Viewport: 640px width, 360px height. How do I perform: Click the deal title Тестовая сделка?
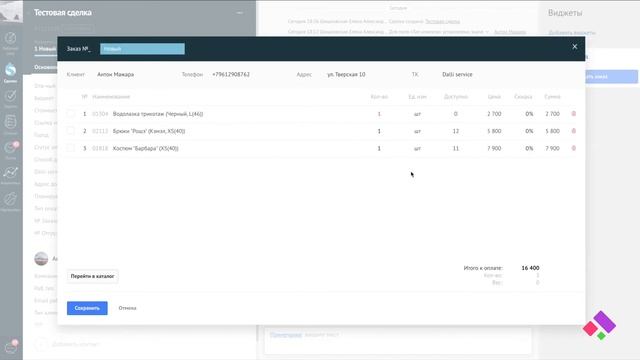coord(62,13)
